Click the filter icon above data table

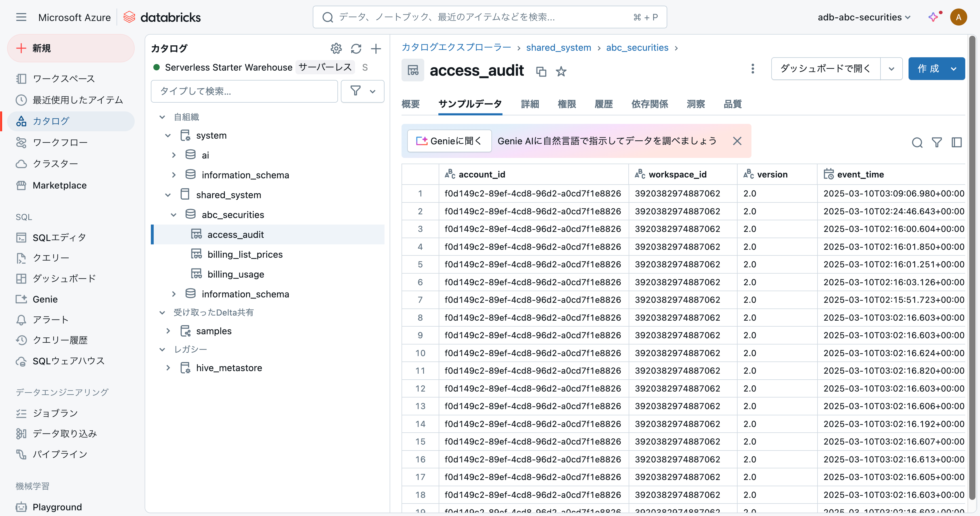tap(937, 143)
